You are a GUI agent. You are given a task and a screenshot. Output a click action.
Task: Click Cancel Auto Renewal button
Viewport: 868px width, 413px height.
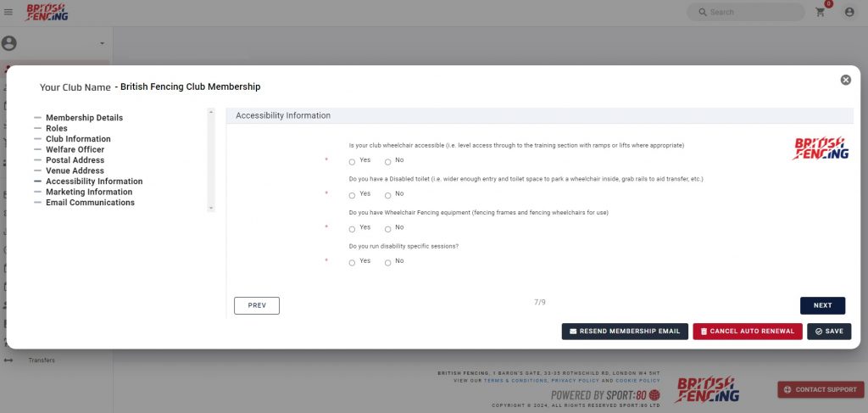point(747,332)
